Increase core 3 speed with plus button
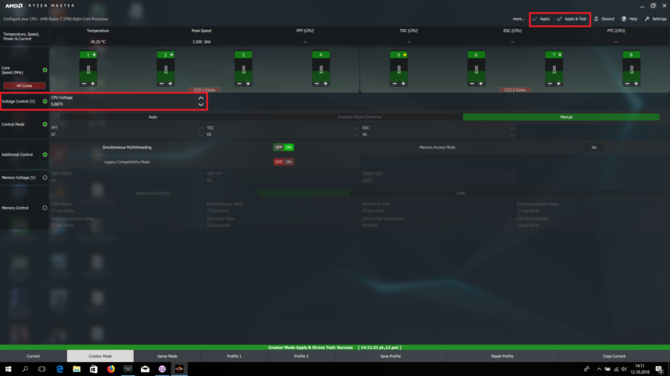Viewport: 670px width, 376px height. point(248,84)
